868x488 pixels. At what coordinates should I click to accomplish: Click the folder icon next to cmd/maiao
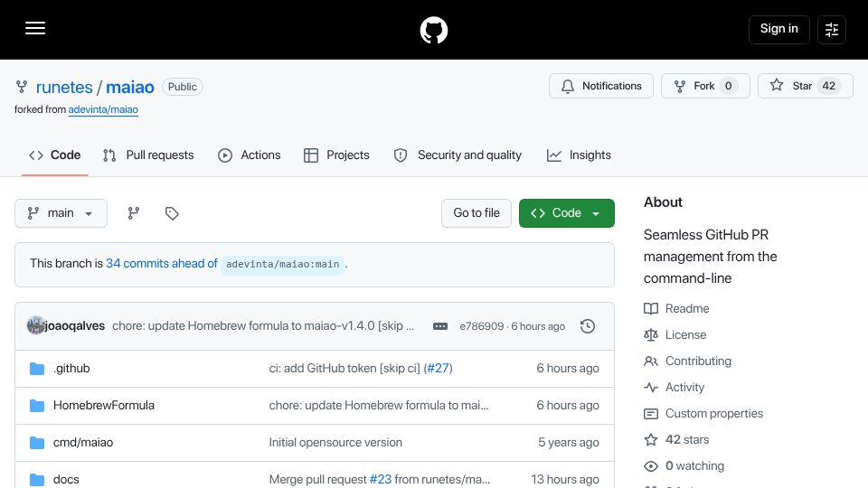click(37, 443)
